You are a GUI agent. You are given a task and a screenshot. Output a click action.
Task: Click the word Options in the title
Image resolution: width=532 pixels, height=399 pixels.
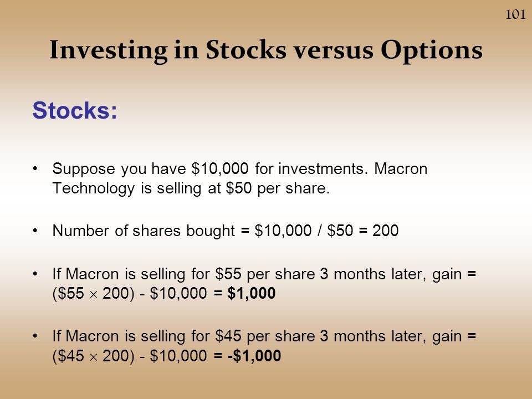point(432,51)
